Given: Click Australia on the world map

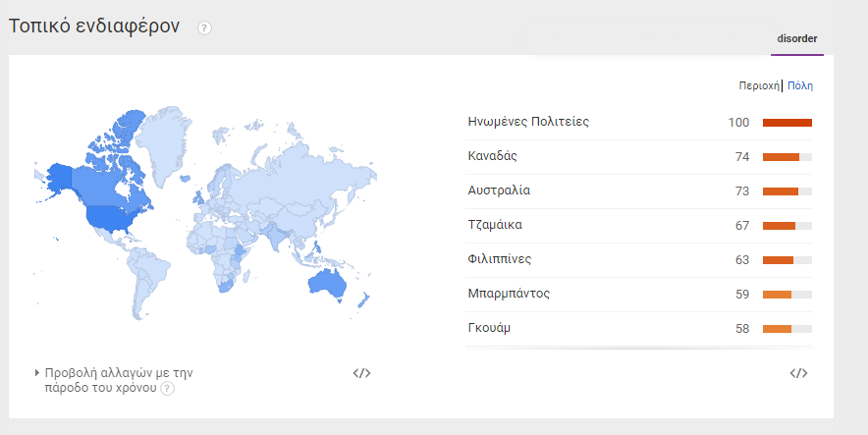Looking at the screenshot, I should (329, 283).
